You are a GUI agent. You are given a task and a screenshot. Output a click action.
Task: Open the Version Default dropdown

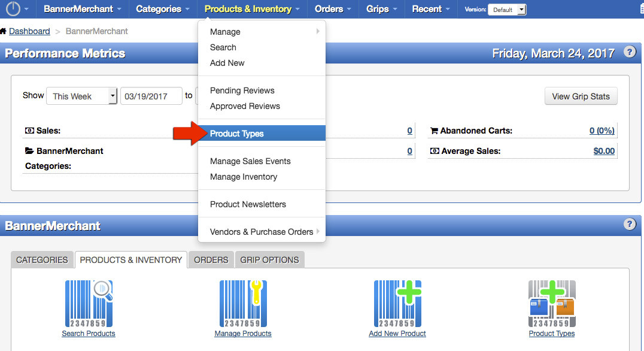click(x=507, y=10)
